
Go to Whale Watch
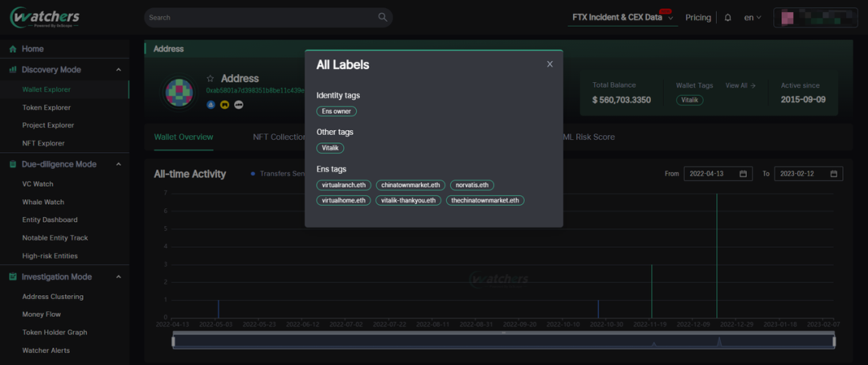tap(43, 202)
